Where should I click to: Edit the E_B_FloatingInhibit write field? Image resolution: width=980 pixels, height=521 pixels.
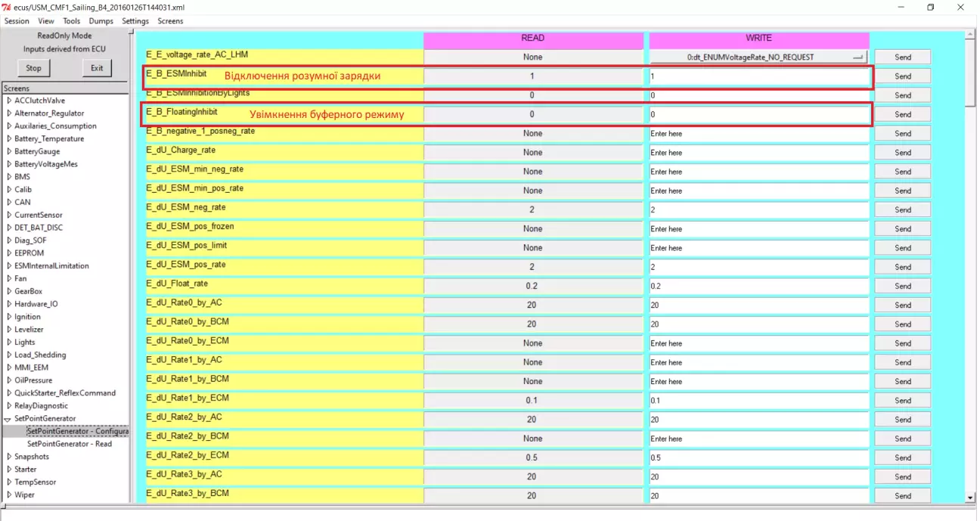759,114
